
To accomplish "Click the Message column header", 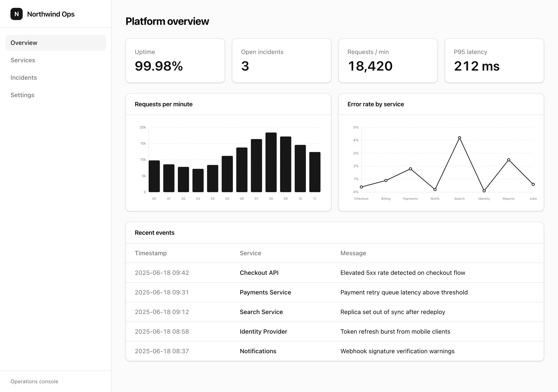I will (353, 253).
